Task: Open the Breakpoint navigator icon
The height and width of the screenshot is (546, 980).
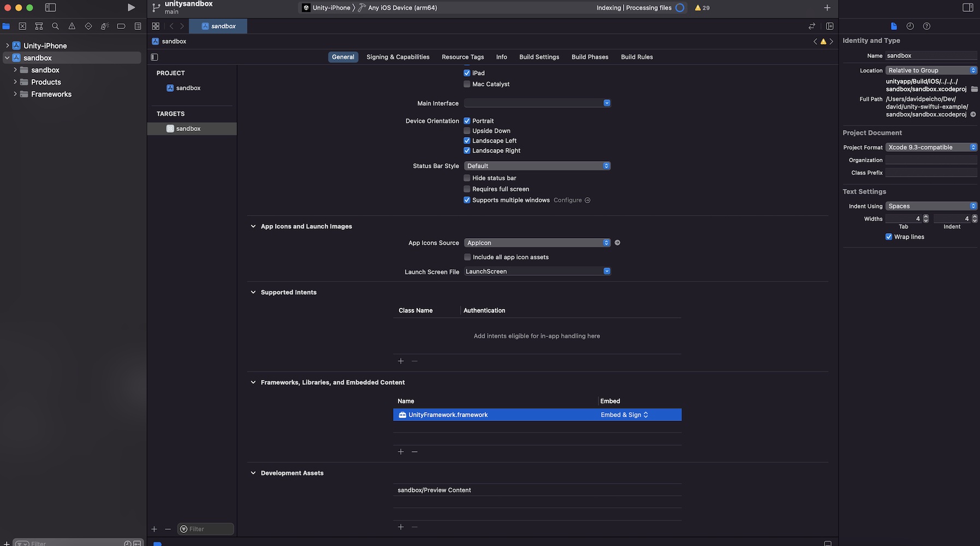Action: (x=121, y=26)
